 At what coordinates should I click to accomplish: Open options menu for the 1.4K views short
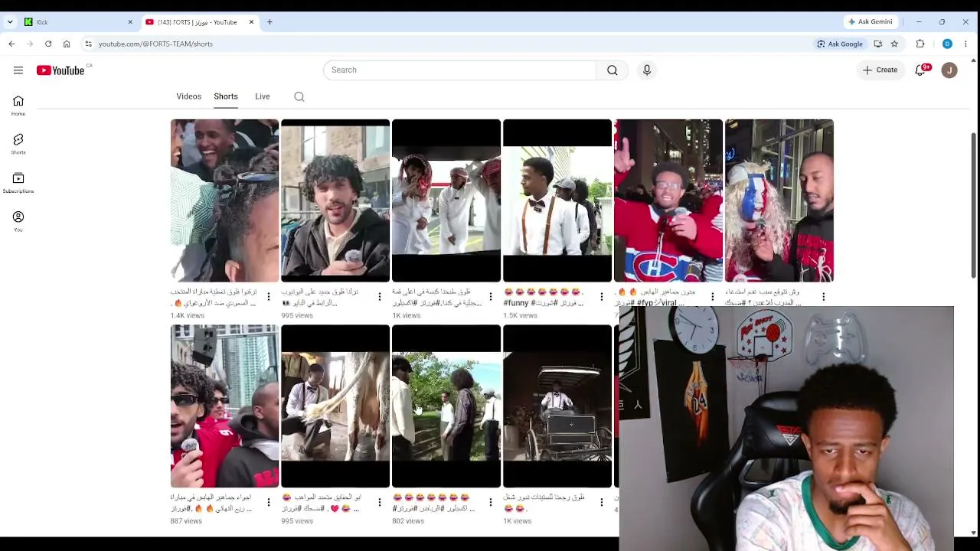point(269,296)
